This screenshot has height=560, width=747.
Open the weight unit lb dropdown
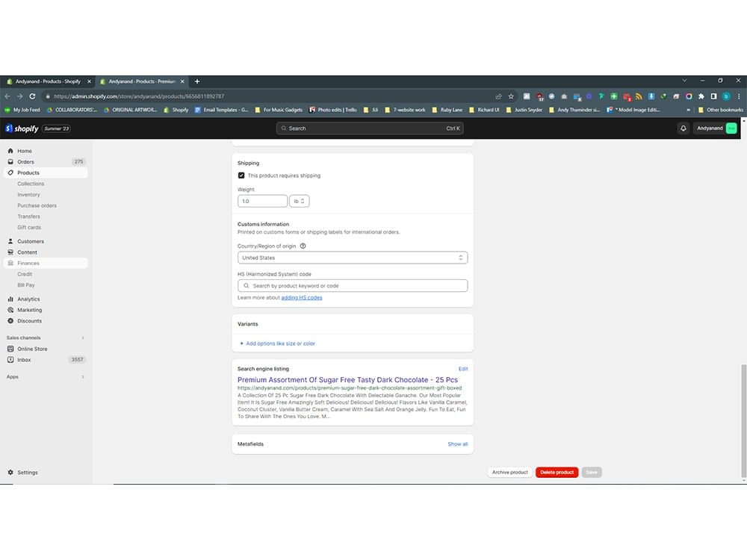(300, 201)
